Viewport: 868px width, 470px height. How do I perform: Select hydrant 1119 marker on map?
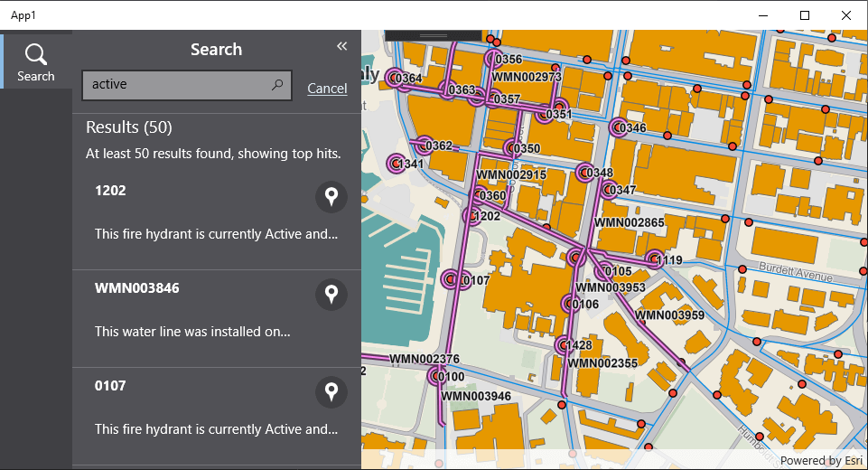click(x=654, y=259)
